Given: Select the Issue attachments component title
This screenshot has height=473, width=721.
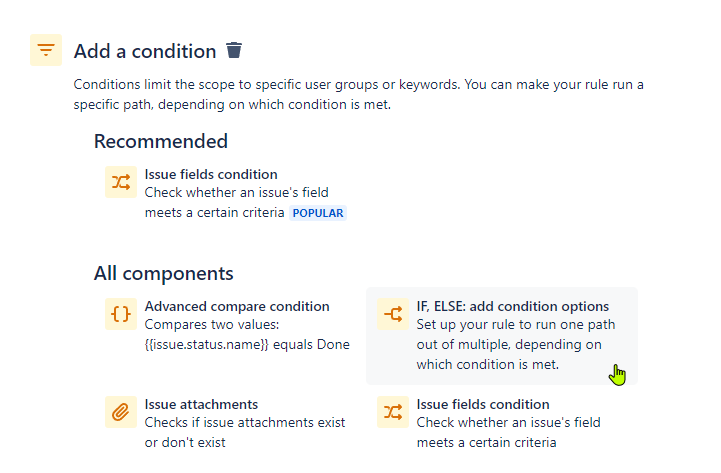Looking at the screenshot, I should (x=201, y=404).
